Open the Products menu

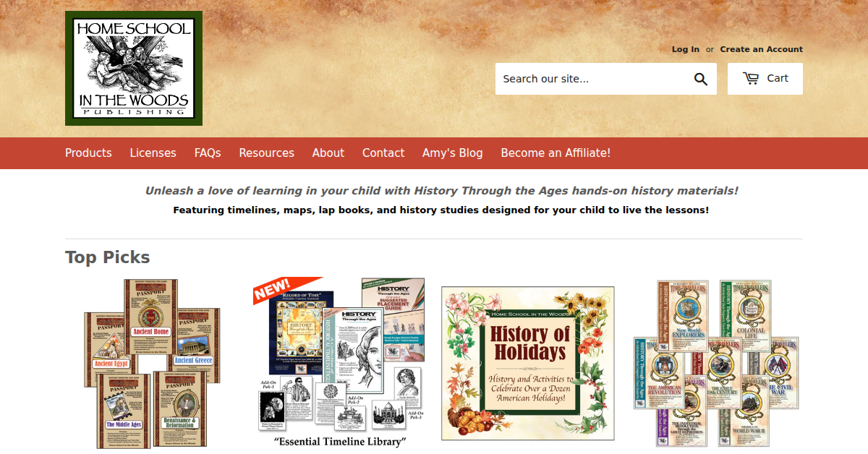[x=88, y=153]
